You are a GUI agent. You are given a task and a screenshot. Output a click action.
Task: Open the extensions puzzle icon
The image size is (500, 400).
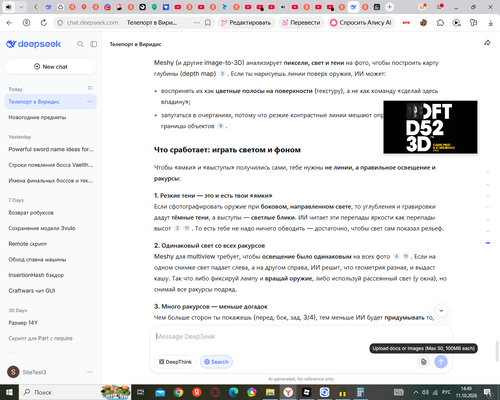(x=440, y=23)
